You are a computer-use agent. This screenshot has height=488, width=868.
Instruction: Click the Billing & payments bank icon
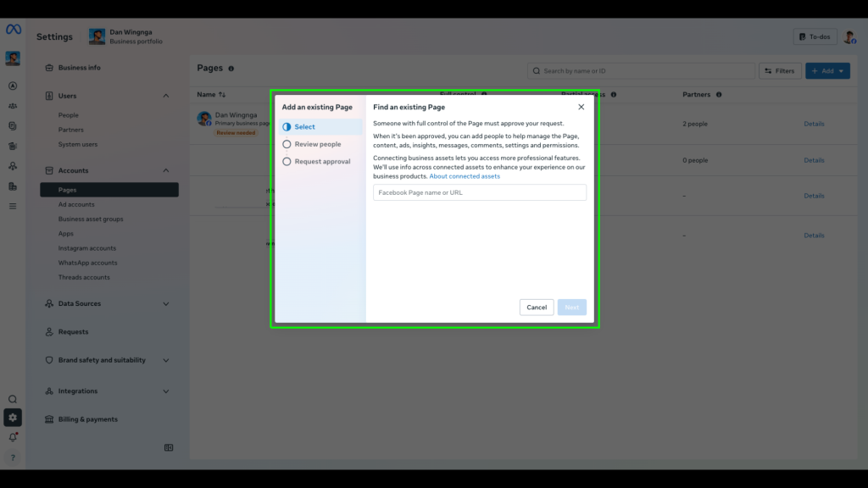coord(49,419)
